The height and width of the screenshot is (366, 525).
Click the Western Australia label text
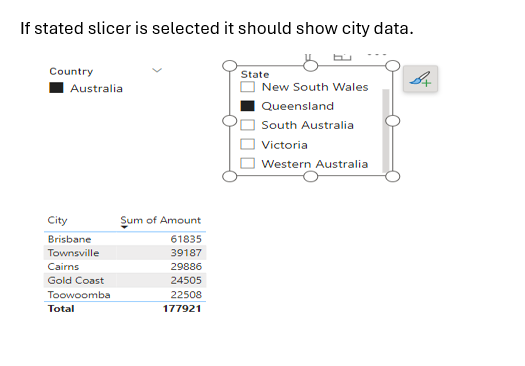315,164
